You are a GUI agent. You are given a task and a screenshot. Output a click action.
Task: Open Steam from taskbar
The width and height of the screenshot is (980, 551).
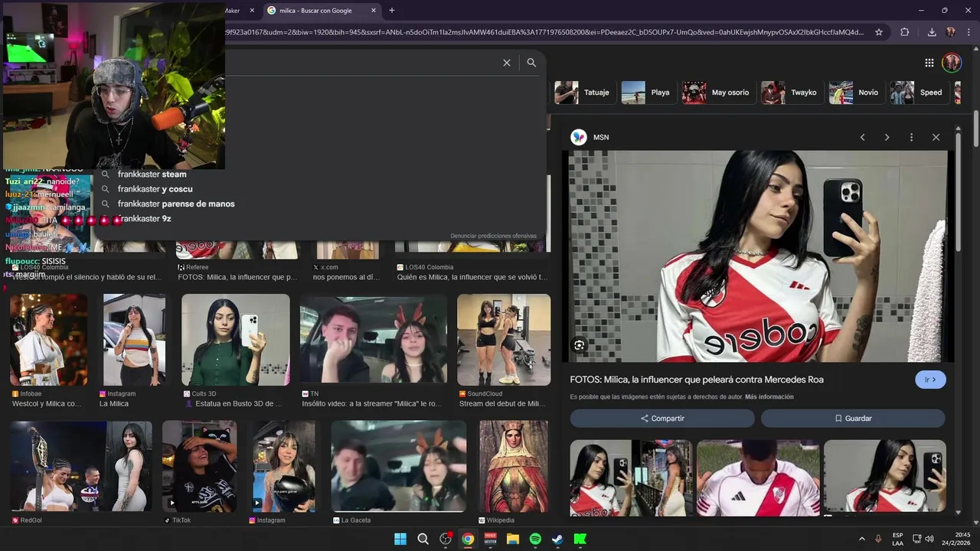coord(557,539)
